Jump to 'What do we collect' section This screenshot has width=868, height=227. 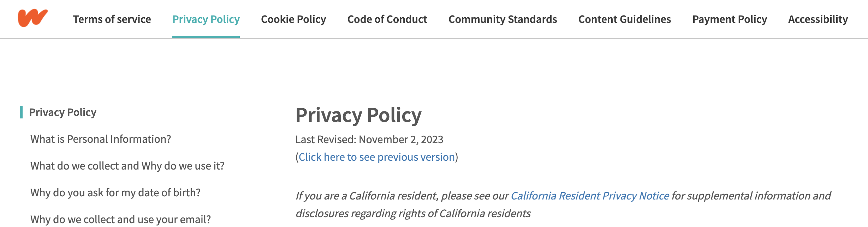click(x=127, y=166)
